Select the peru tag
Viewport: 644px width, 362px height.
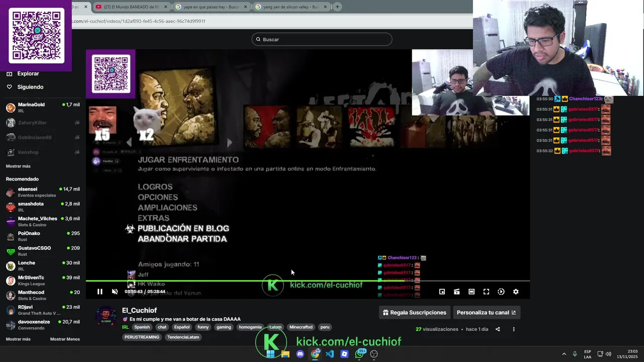coord(325,327)
